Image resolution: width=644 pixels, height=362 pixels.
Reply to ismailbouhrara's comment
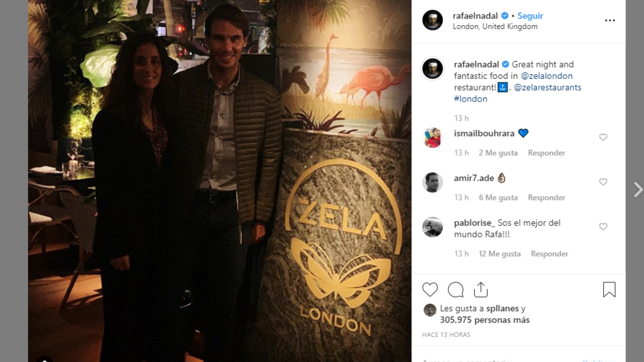546,153
